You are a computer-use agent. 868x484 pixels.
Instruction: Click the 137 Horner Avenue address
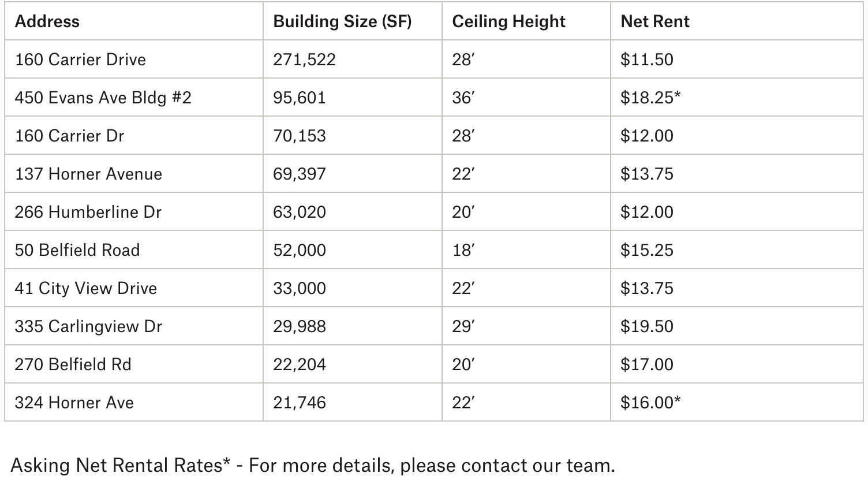click(88, 174)
